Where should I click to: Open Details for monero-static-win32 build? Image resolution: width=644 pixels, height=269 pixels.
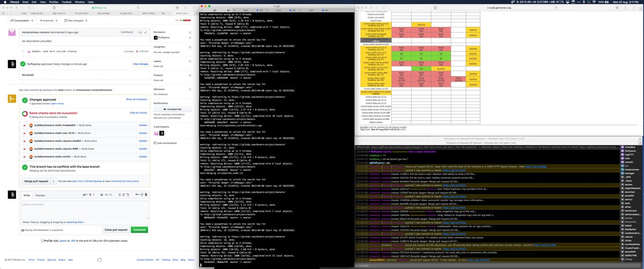pyautogui.click(x=143, y=156)
